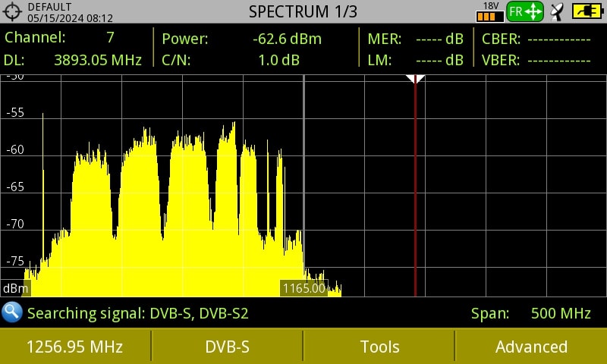Tap the 1165.00 center frequency label
Image resolution: width=607 pixels, height=364 pixels.
[304, 288]
